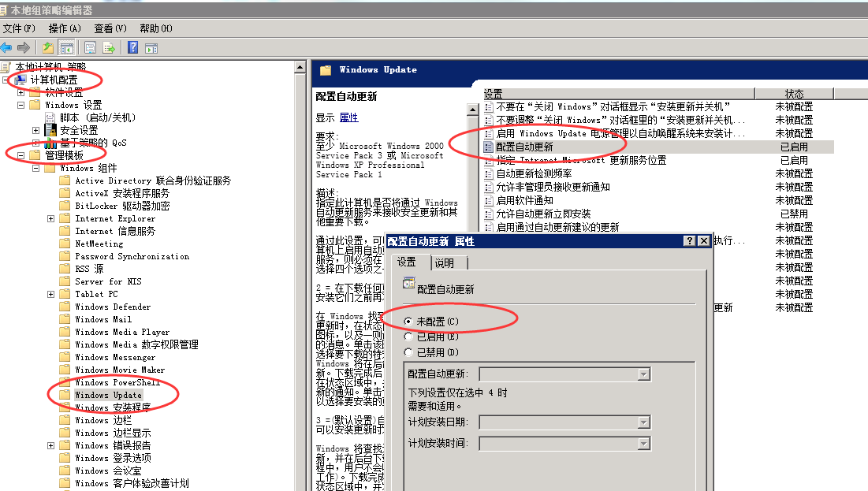Click the dialog's title bar help button

689,241
